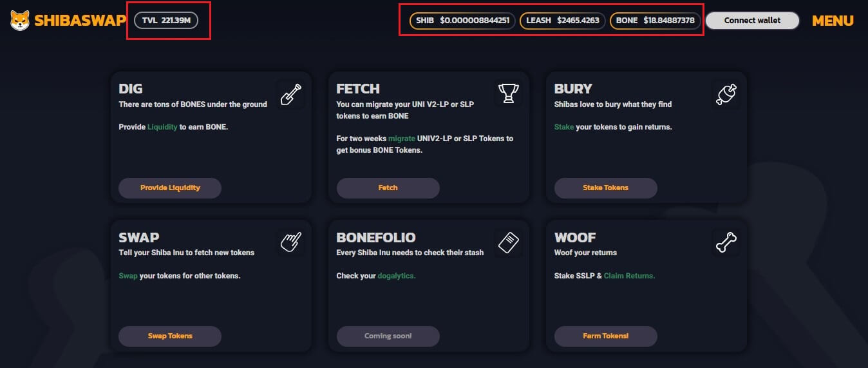Click the SWAP pointing hand icon

point(291,243)
